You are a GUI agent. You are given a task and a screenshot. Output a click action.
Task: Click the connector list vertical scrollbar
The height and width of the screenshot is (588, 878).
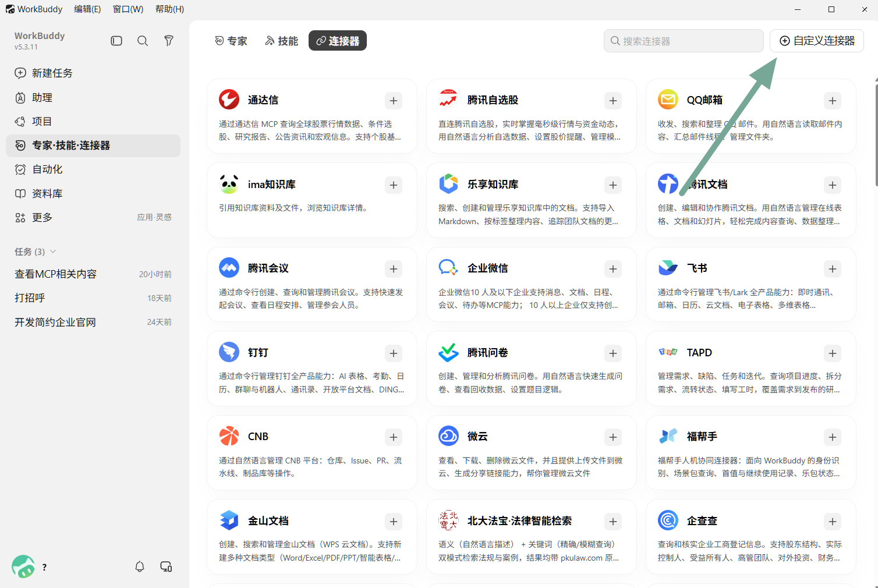pos(876,135)
